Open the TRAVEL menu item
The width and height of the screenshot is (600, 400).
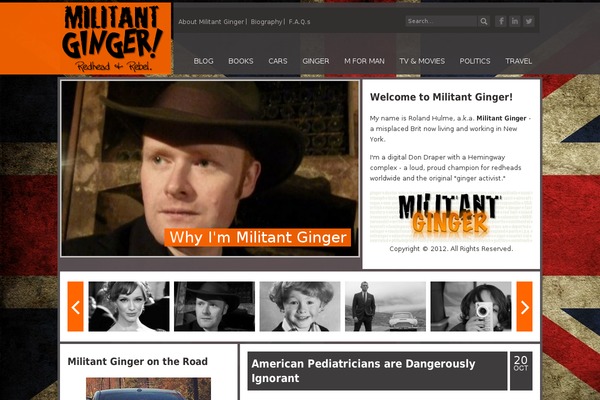(x=518, y=61)
